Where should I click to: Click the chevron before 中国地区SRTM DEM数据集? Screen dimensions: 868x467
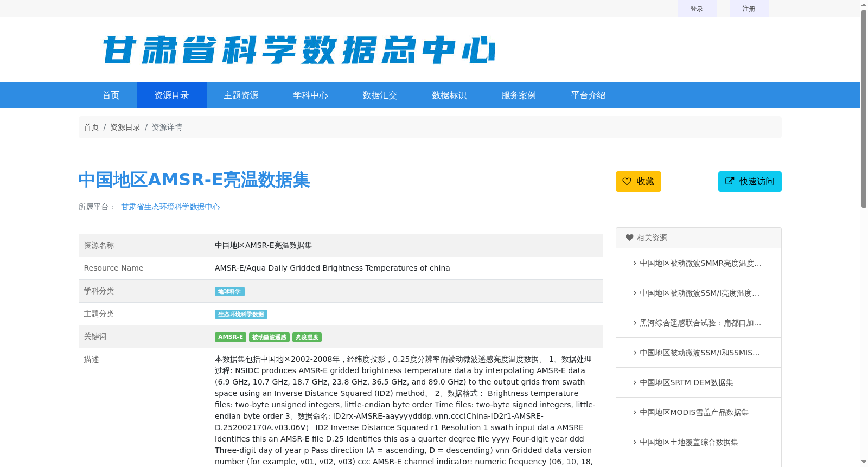(635, 382)
